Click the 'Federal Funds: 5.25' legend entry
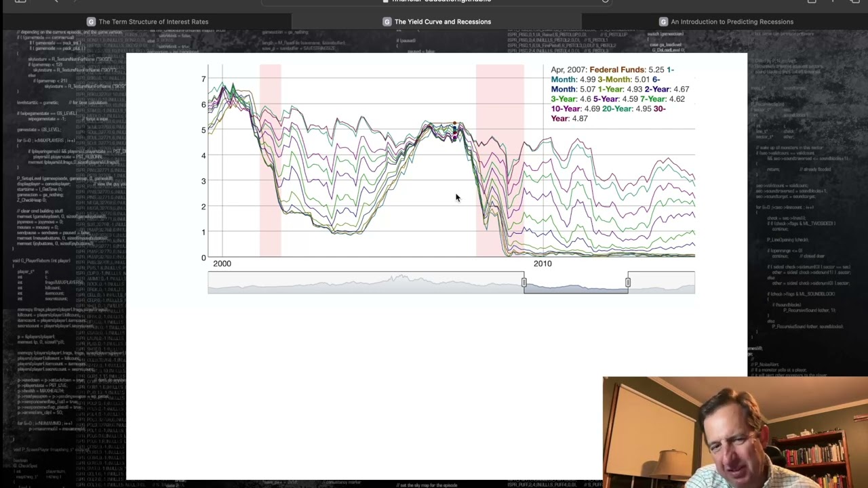 point(627,70)
